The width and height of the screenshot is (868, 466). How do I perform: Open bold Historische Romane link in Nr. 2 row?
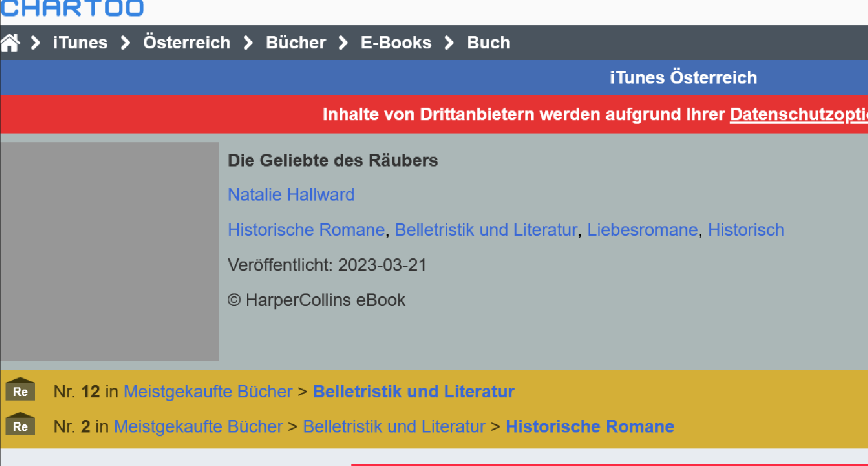pyautogui.click(x=590, y=426)
